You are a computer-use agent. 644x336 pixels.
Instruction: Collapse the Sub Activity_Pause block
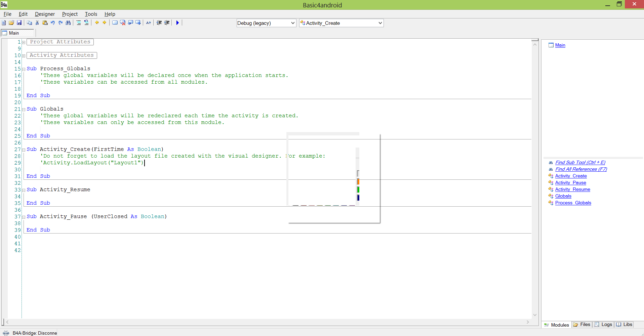pos(24,217)
